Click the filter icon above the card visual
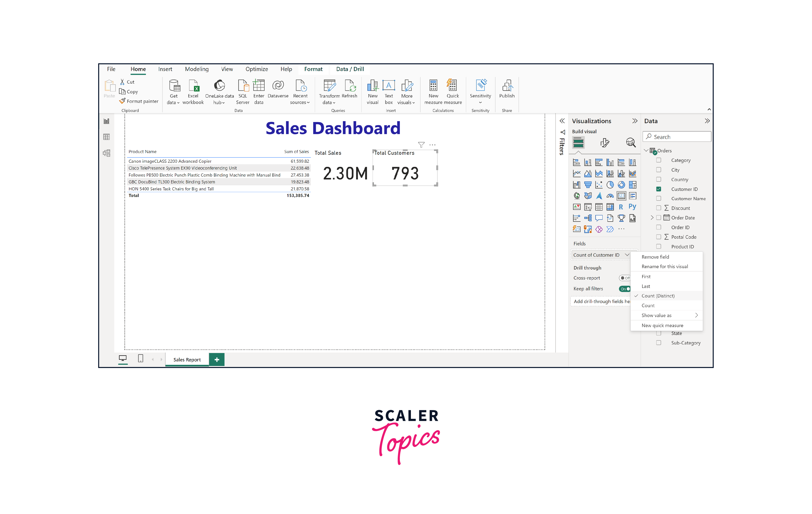 (x=421, y=145)
